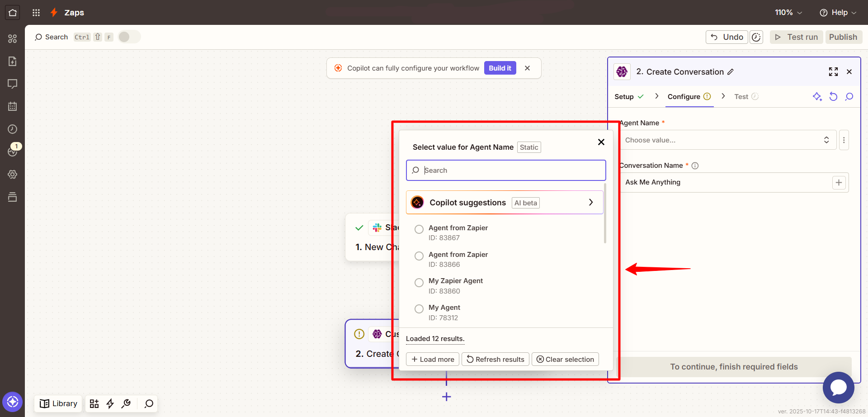Open the Zaps lightning bolt logo

tap(54, 13)
